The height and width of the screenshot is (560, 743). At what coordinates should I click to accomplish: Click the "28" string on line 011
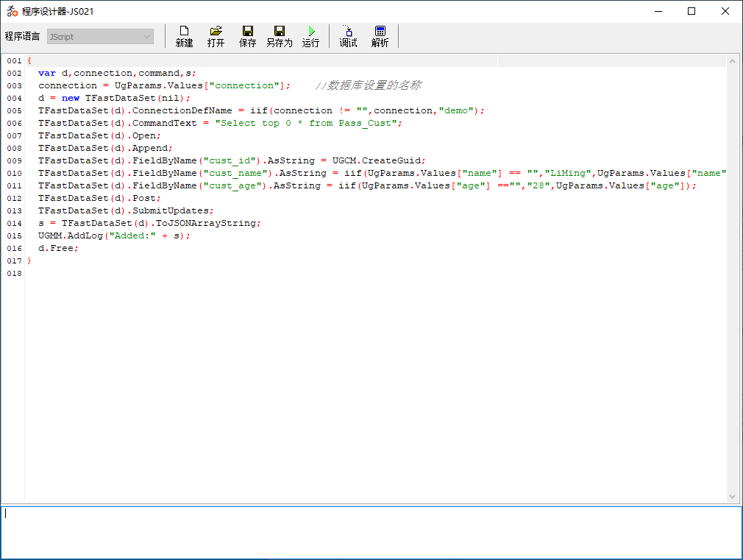538,186
